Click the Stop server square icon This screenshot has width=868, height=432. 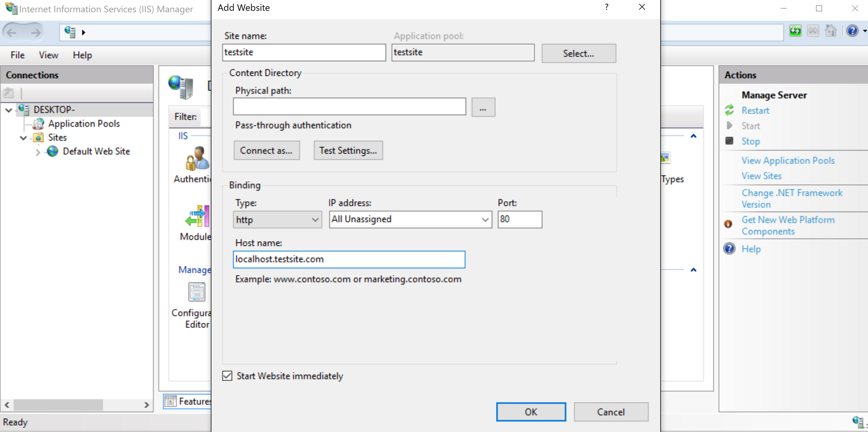(x=729, y=141)
